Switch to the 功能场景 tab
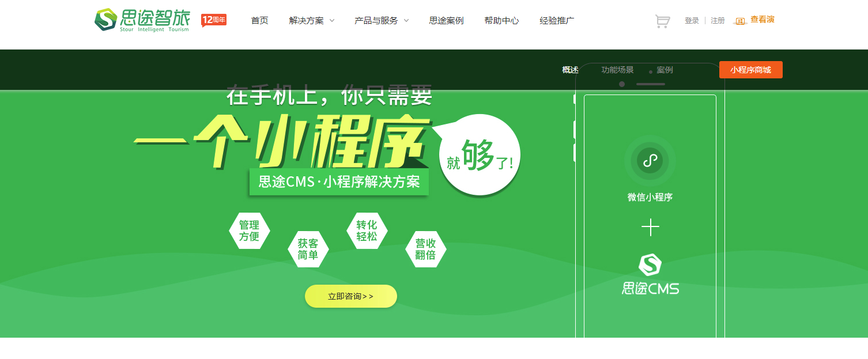 click(617, 70)
